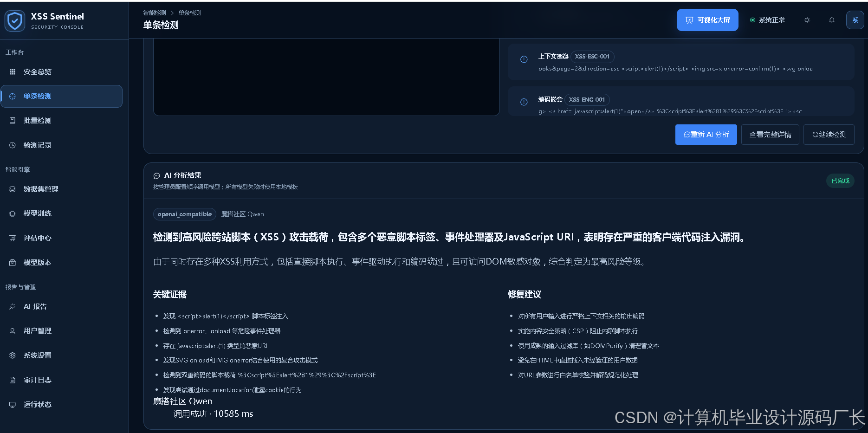Go to 用户管理 in the sidebar

(x=62, y=331)
